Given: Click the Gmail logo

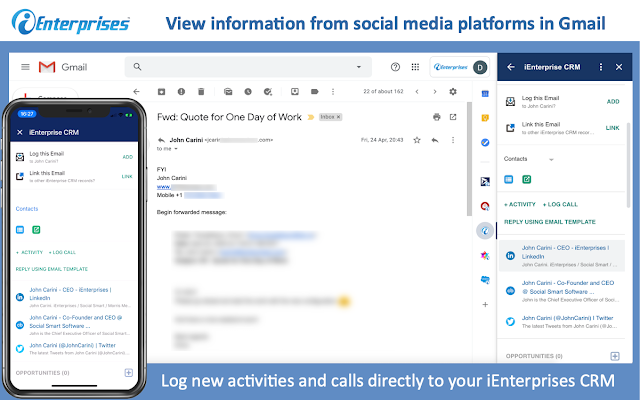Looking at the screenshot, I should [63, 67].
